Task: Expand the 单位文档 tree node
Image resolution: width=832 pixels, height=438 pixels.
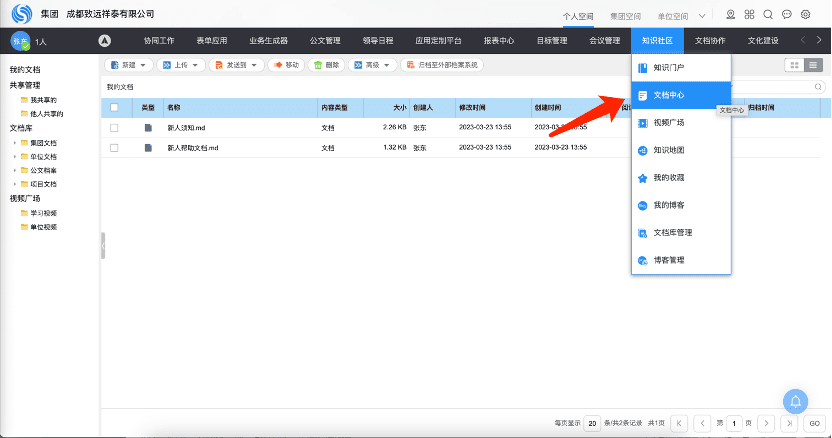Action: [14, 157]
